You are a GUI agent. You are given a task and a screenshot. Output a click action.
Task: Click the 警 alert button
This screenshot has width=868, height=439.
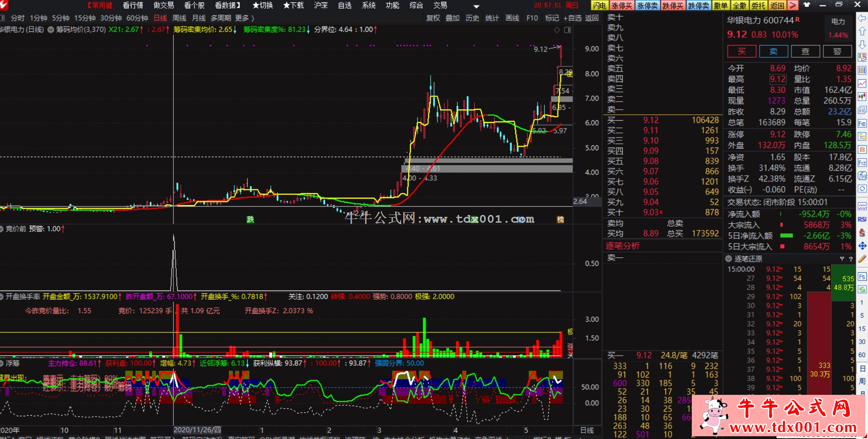(838, 51)
